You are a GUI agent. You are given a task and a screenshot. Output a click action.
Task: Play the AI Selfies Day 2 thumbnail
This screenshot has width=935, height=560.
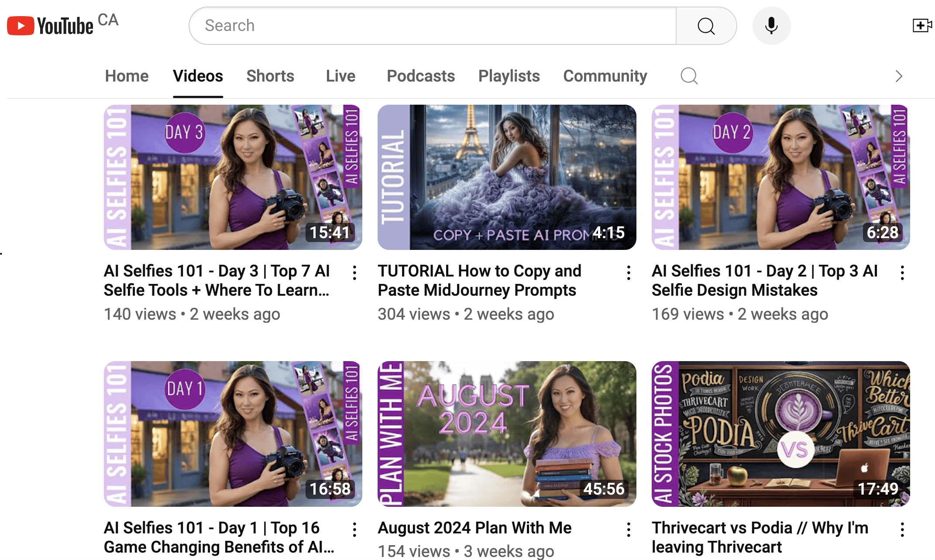(781, 177)
